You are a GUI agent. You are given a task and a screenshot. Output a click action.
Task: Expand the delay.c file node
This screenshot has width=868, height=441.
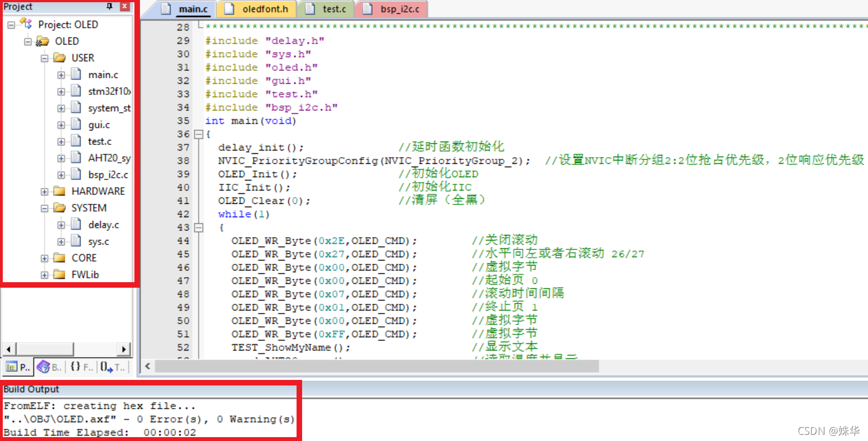coord(61,225)
